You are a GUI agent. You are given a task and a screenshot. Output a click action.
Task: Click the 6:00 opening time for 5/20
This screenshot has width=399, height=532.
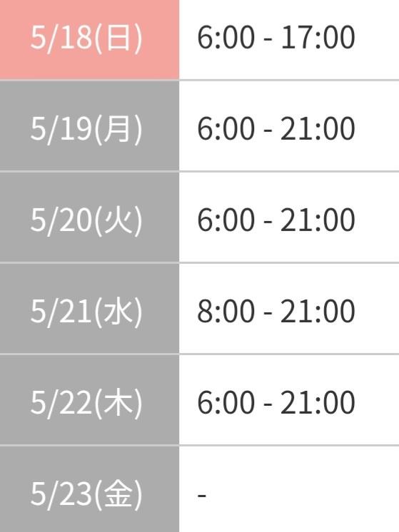(226, 220)
